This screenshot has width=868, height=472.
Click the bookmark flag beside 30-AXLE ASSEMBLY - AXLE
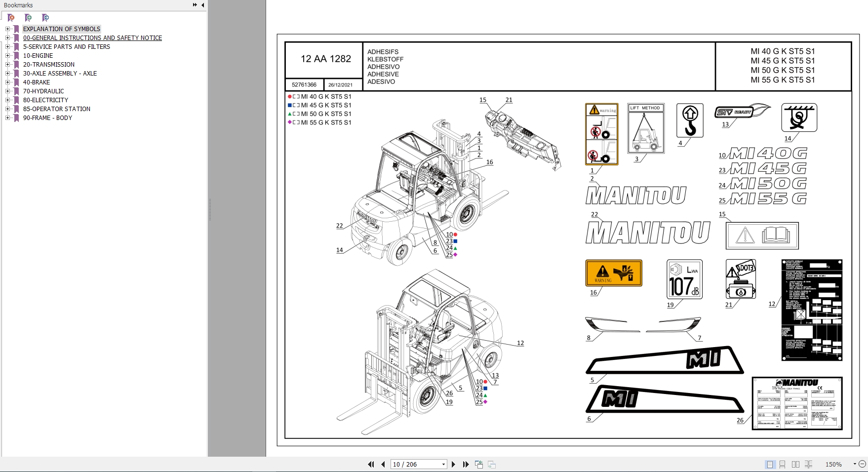[x=16, y=74]
